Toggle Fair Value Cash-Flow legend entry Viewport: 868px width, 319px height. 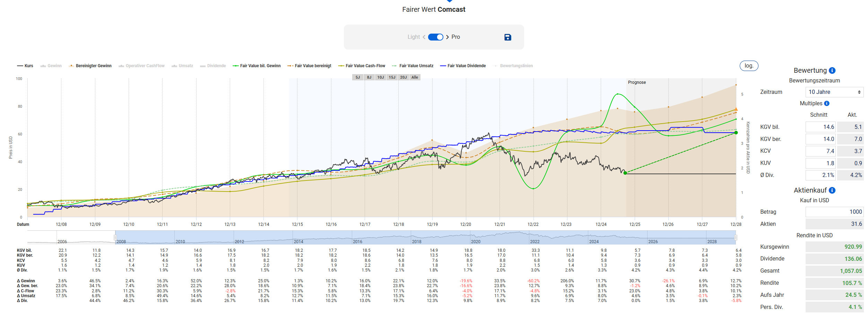(x=362, y=66)
